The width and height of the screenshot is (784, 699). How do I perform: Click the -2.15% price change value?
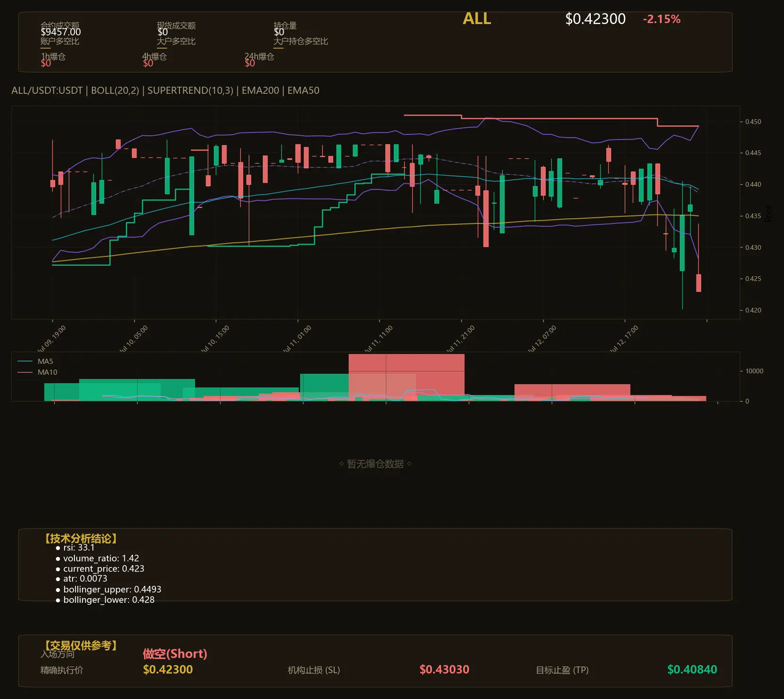(662, 19)
